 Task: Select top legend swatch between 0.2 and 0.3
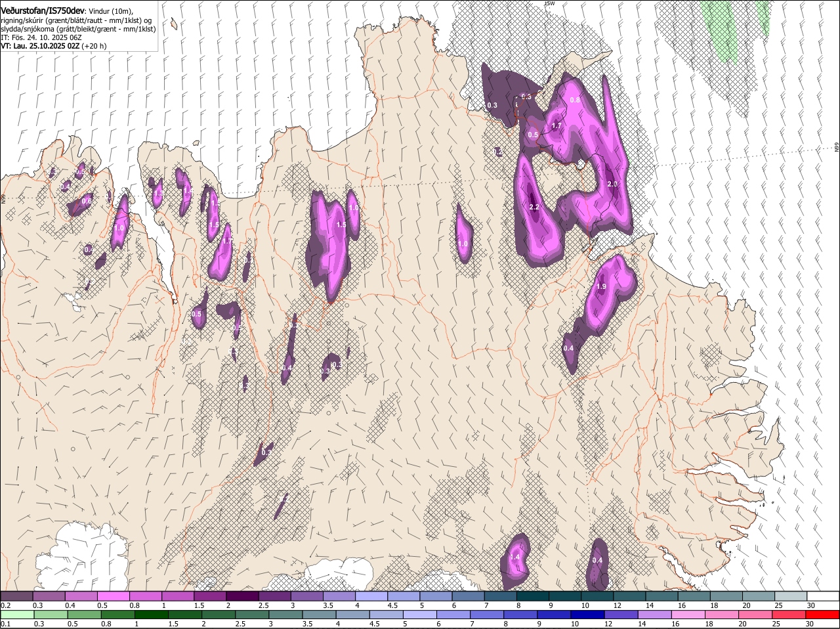coord(16,596)
